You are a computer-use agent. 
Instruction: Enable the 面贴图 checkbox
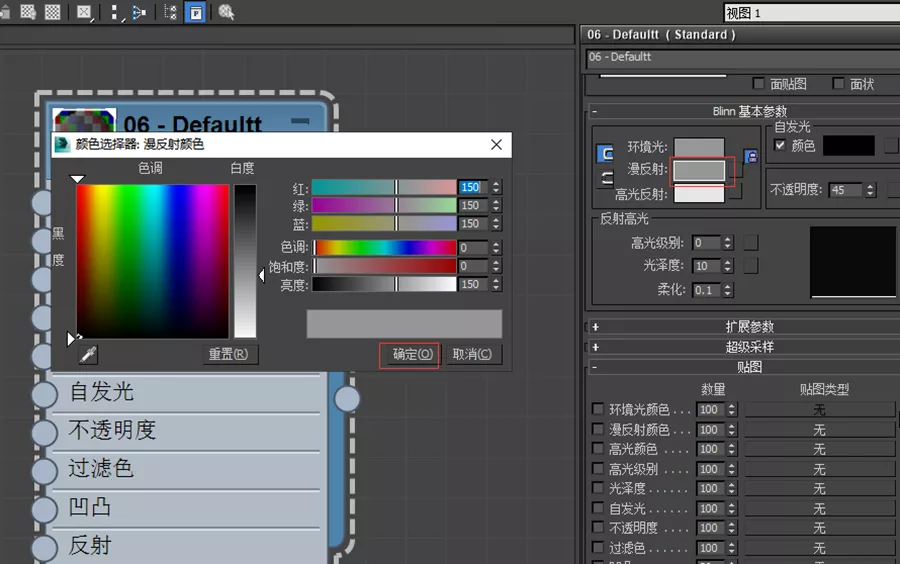coord(758,84)
